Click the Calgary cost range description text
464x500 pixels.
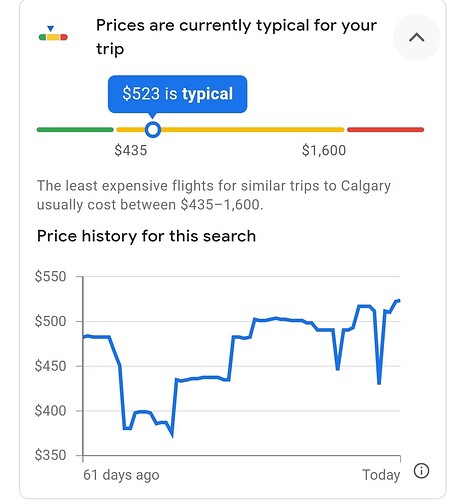214,195
